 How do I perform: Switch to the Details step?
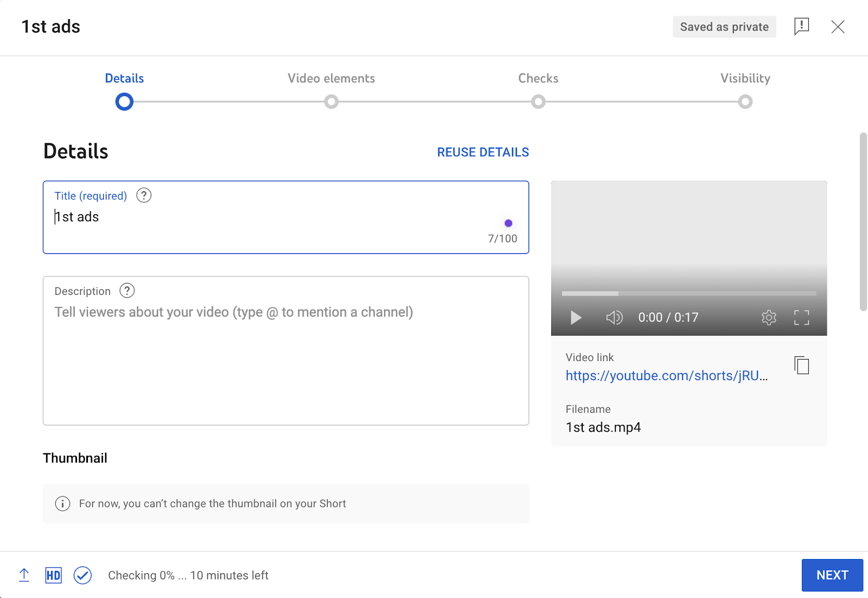[124, 78]
